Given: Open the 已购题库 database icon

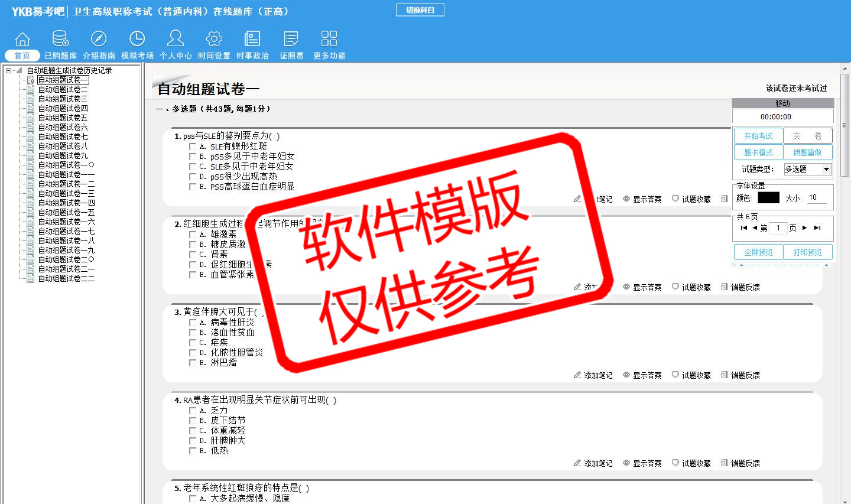Looking at the screenshot, I should pos(60,40).
